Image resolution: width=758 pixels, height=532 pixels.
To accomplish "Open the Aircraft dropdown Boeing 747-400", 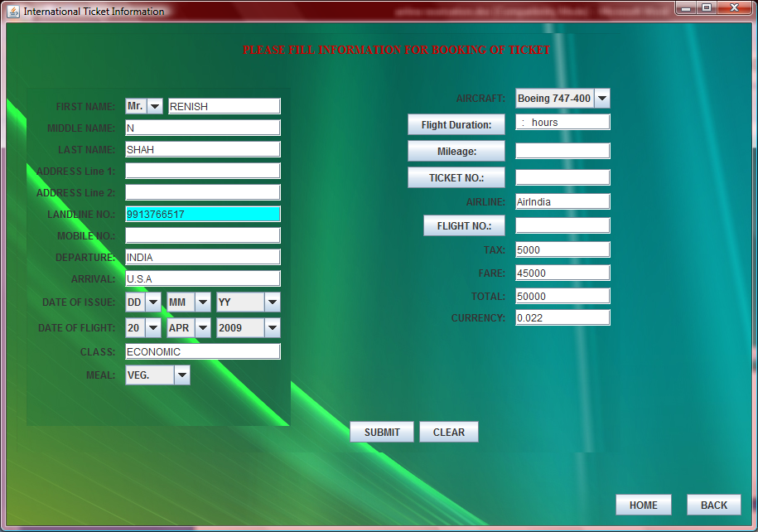I will coord(562,98).
